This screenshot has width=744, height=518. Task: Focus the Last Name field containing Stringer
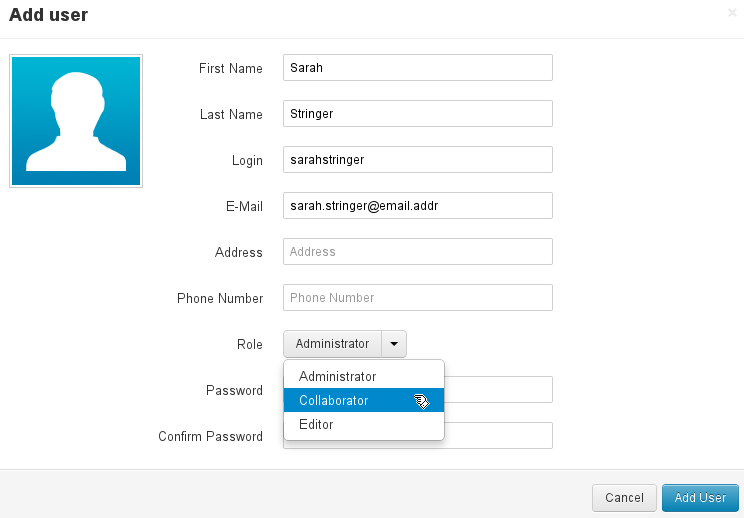418,114
